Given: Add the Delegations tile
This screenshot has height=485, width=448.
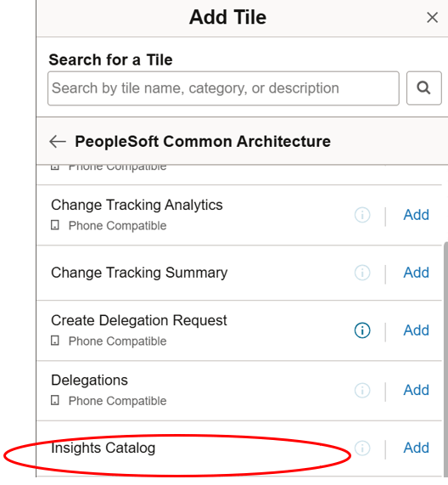Looking at the screenshot, I should [x=416, y=391].
